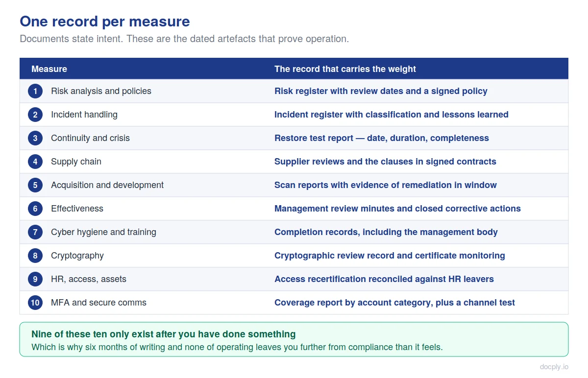The height and width of the screenshot is (378, 588).
Task: Click the 'Restore test report' record text
Action: click(x=382, y=138)
